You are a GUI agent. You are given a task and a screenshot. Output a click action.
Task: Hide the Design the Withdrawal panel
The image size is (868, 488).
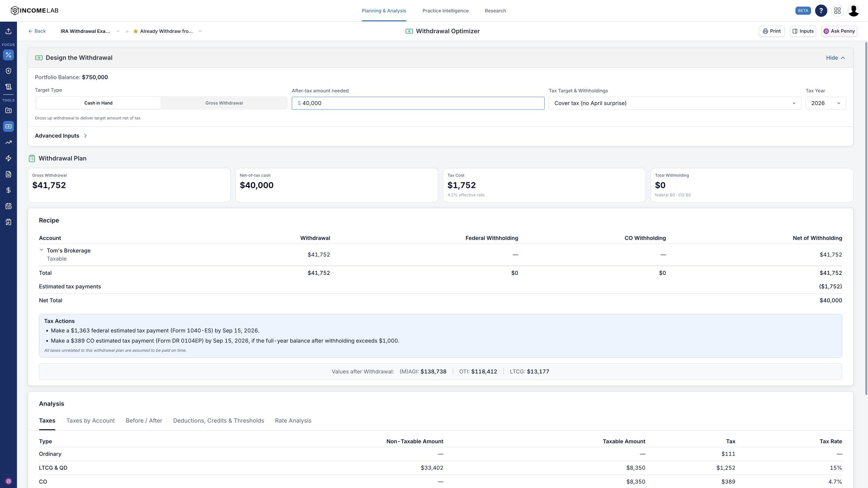click(x=835, y=58)
